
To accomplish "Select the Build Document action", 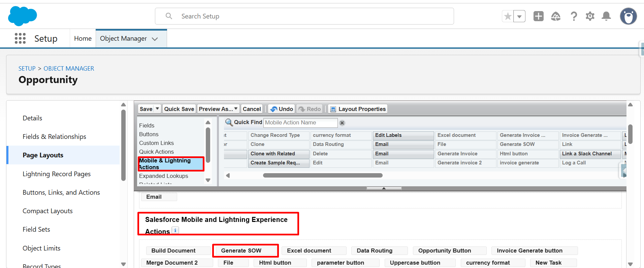I will coord(178,251).
